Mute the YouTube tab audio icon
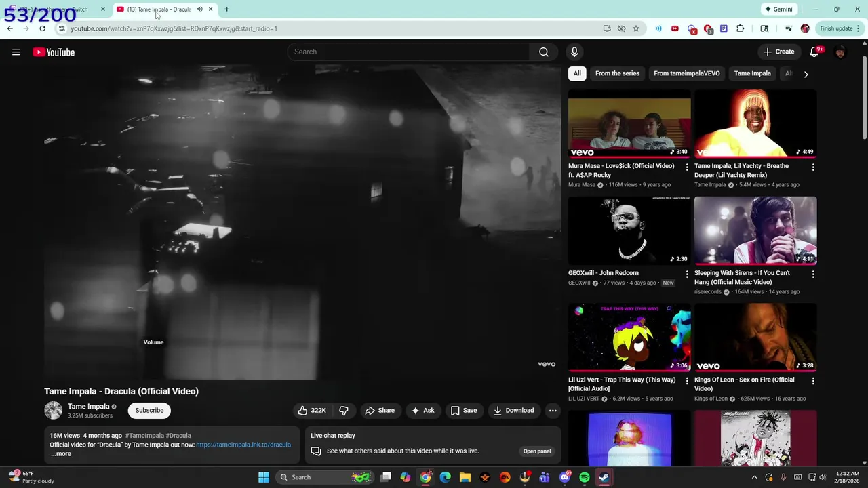 [199, 9]
